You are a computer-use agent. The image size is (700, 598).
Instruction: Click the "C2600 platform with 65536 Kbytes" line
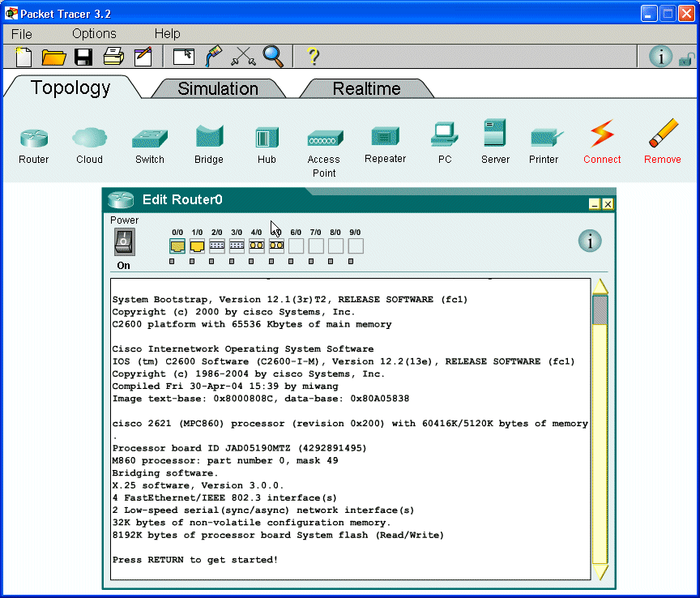252,325
